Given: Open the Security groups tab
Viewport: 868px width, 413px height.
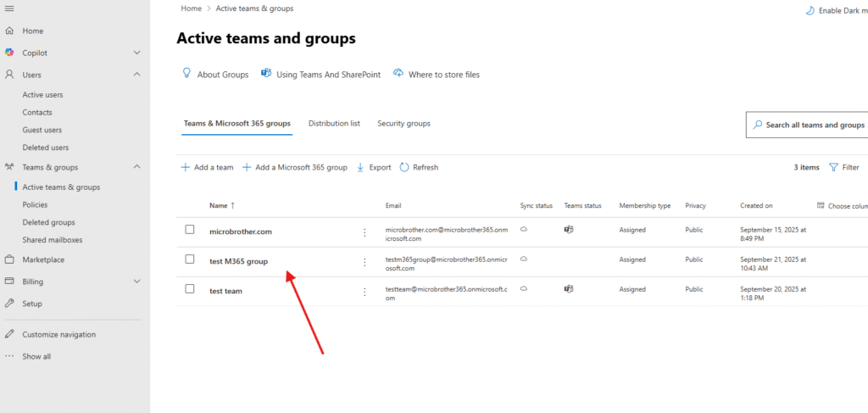Looking at the screenshot, I should [x=403, y=124].
